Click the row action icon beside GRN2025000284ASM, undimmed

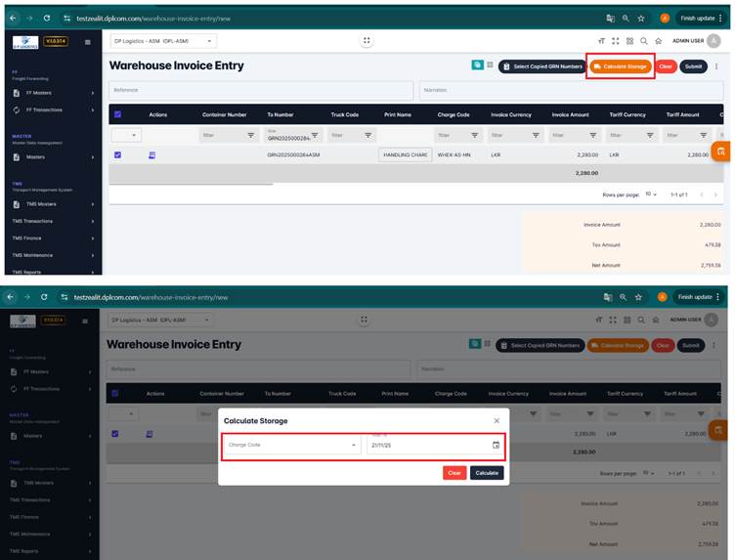[151, 155]
